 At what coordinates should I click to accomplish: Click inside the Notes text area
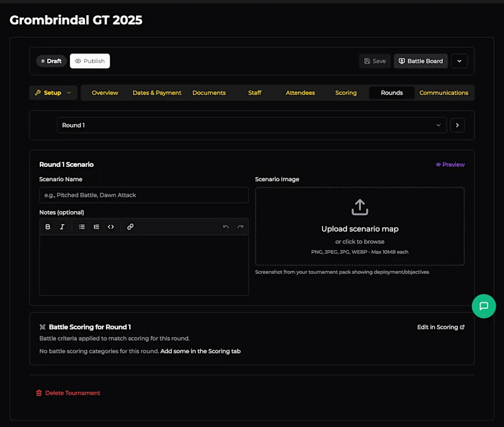[x=144, y=265]
